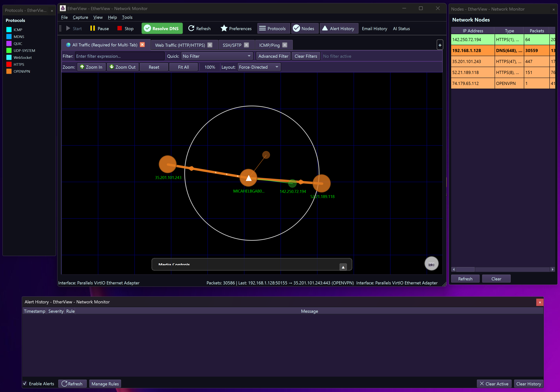The height and width of the screenshot is (392, 560).
Task: Toggle the Resolve DNS button
Action: [x=162, y=28]
